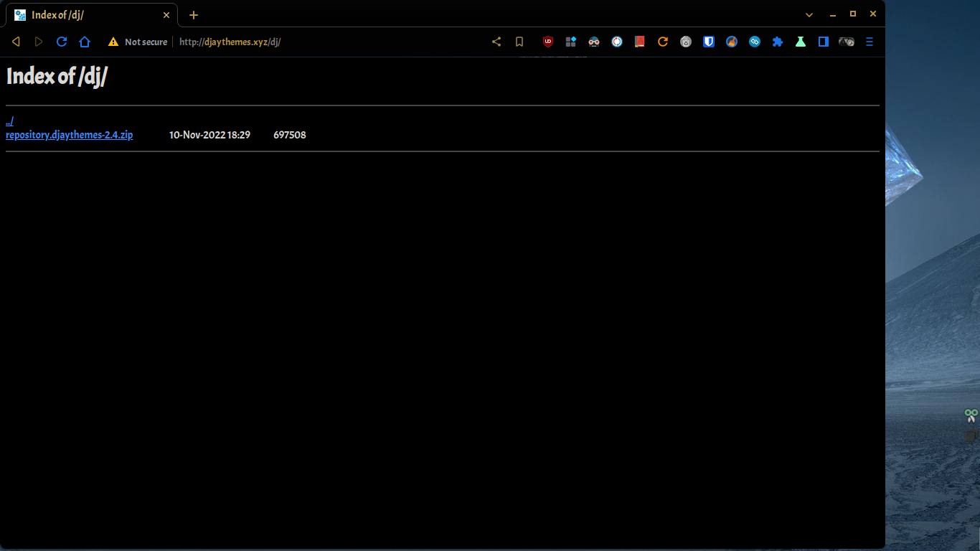Image resolution: width=980 pixels, height=551 pixels.
Task: Open the browser hamburger menu
Action: coord(870,42)
